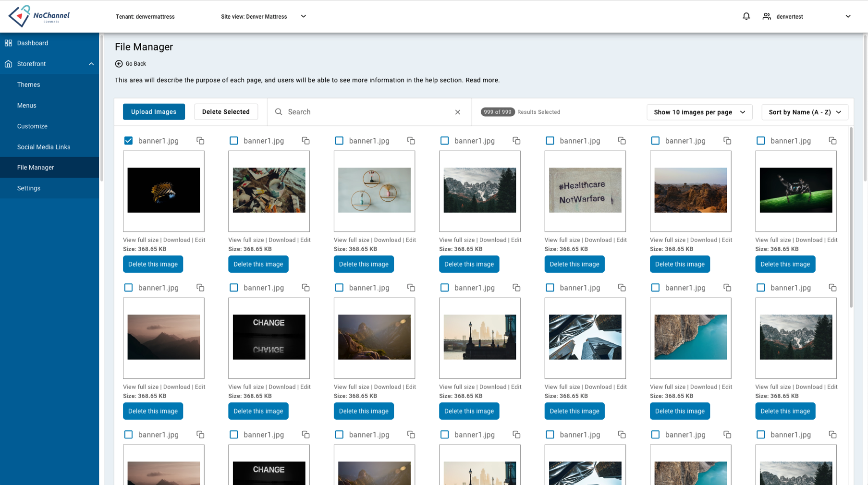868x485 pixels.
Task: Click the page scrollbar at the window edge
Action: pos(865,109)
